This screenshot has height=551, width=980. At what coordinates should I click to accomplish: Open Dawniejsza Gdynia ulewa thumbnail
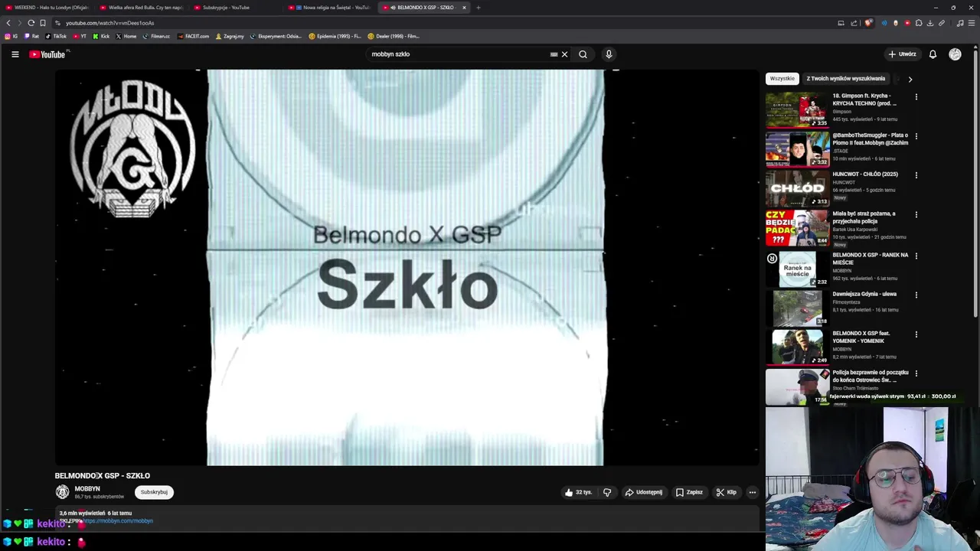(x=797, y=308)
